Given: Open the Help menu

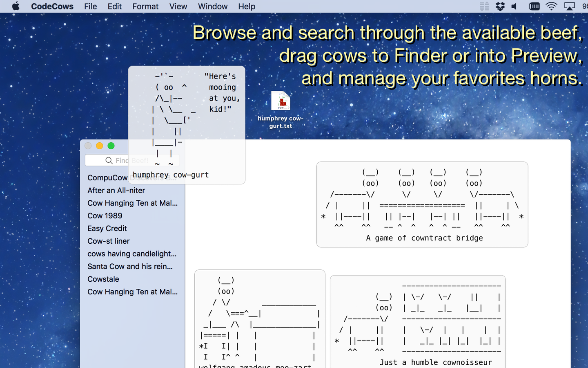Looking at the screenshot, I should pyautogui.click(x=247, y=6).
